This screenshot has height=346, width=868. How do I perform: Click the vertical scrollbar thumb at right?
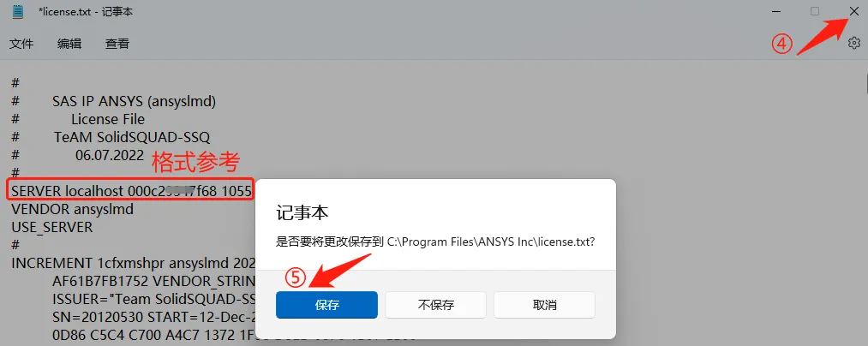click(866, 84)
